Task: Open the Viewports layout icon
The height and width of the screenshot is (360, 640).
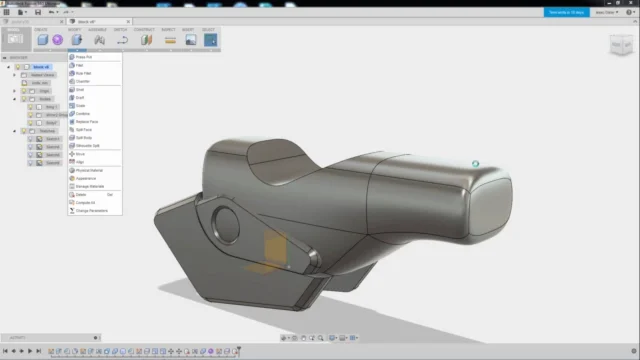Action: [353, 338]
